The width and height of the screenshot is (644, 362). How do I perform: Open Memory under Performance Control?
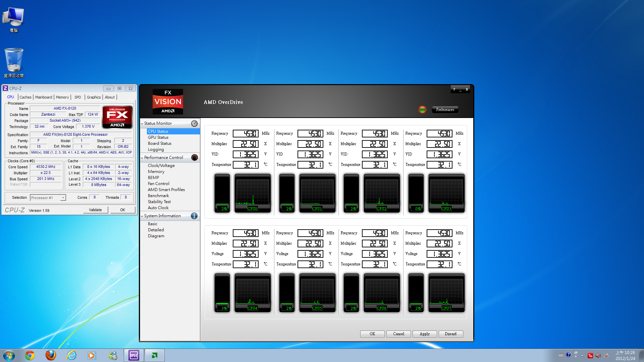click(156, 172)
